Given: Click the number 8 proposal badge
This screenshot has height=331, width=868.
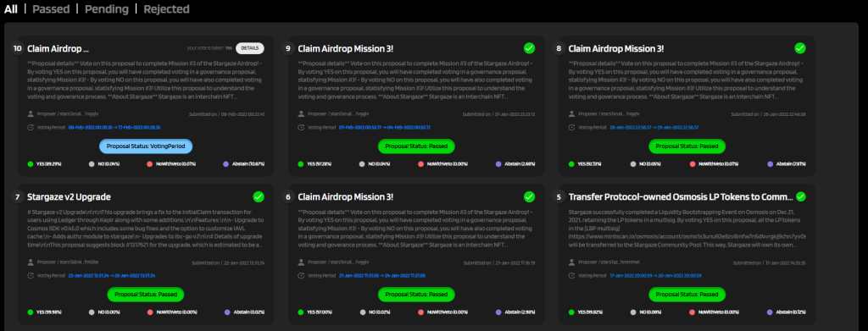Looking at the screenshot, I should 559,48.
